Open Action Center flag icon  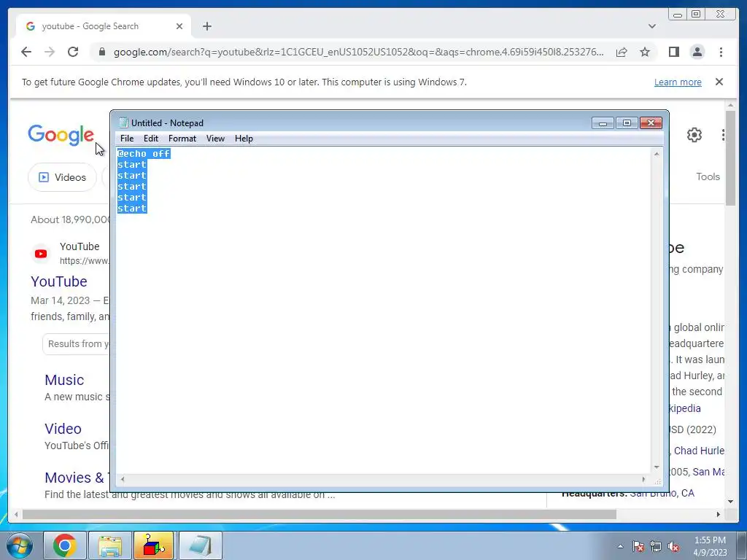click(x=638, y=547)
